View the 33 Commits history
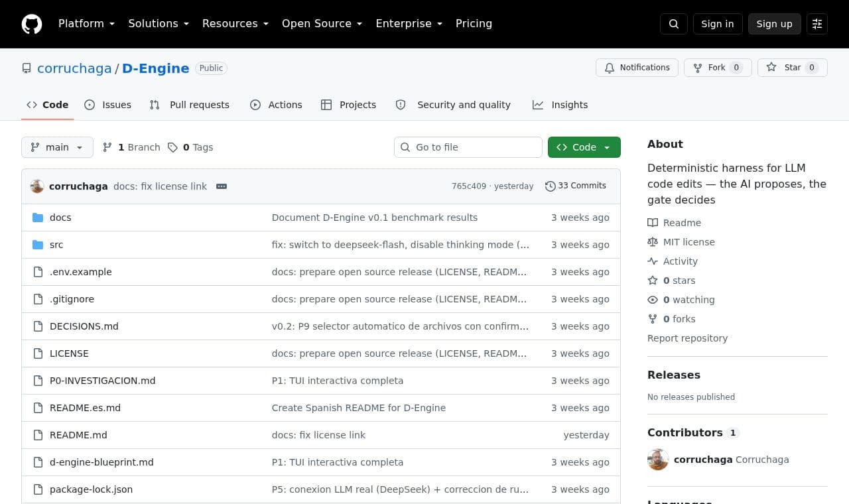 click(576, 186)
